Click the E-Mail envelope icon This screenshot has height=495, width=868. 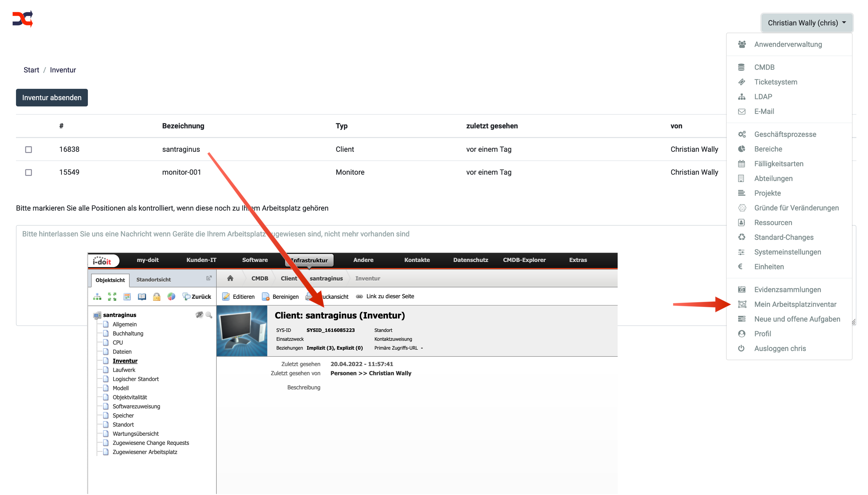point(742,112)
